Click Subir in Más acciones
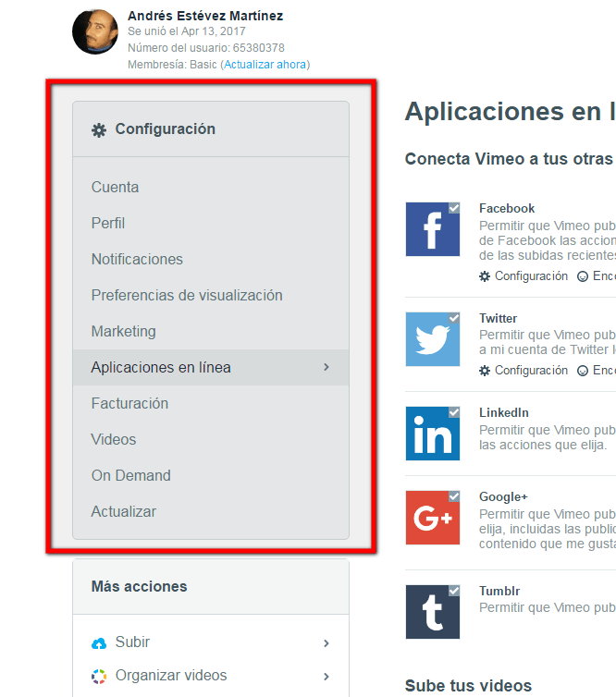 pos(211,642)
